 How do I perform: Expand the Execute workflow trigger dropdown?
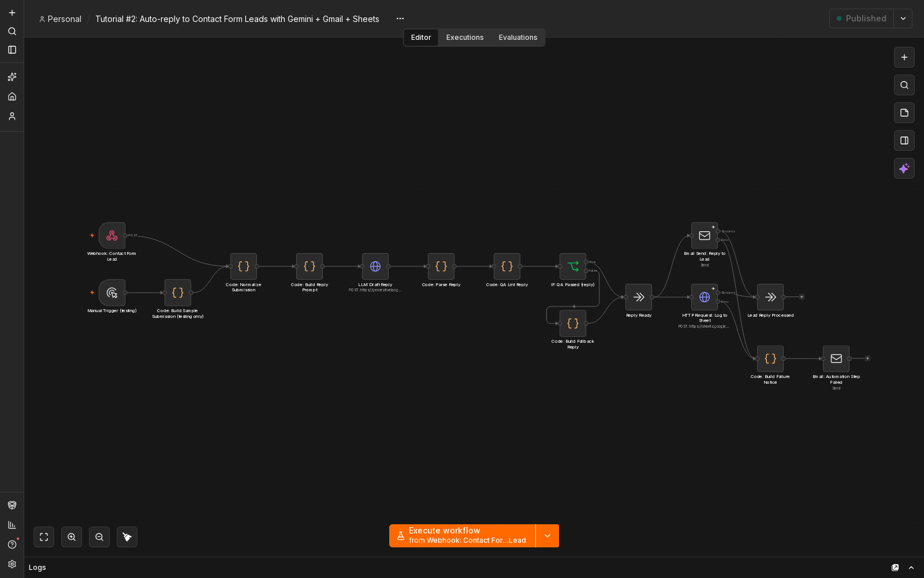pos(547,536)
